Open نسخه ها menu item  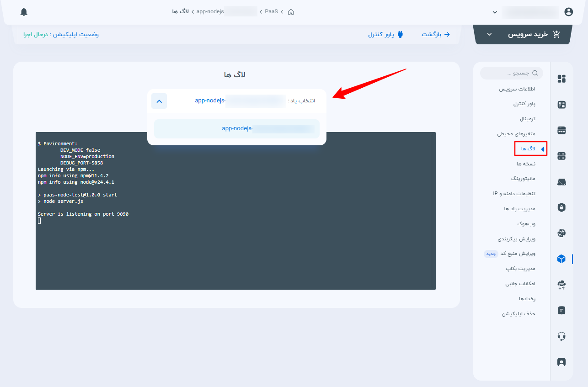click(526, 164)
